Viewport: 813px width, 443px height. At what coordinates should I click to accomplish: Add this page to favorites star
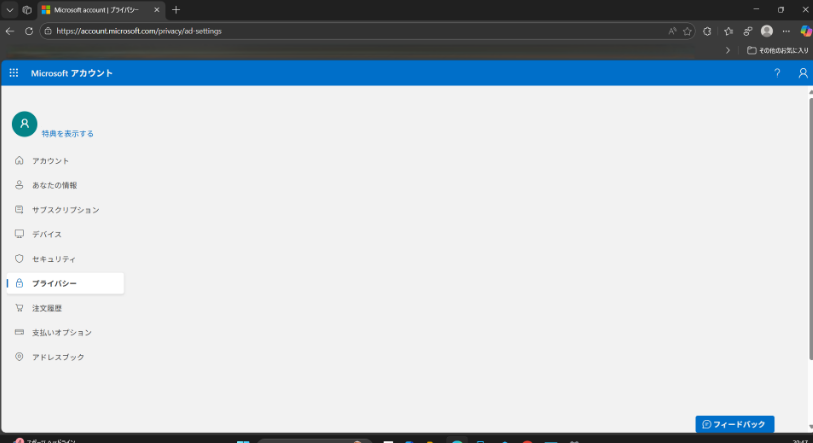point(687,31)
